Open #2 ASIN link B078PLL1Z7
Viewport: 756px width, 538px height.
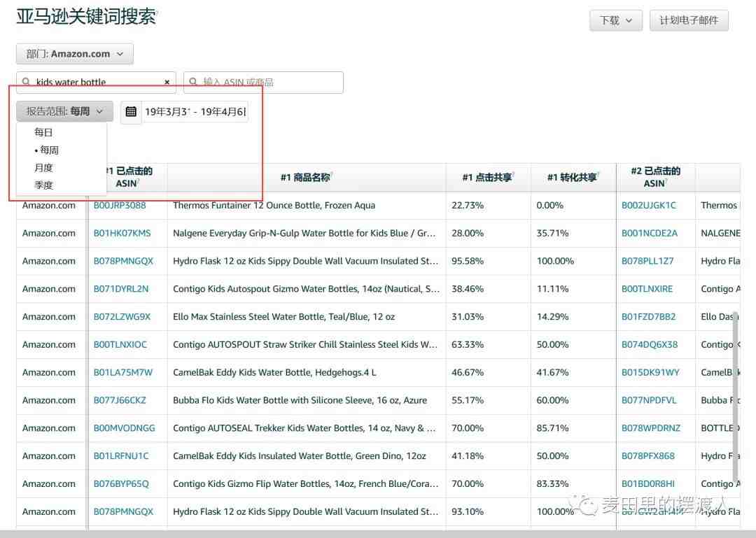point(647,261)
